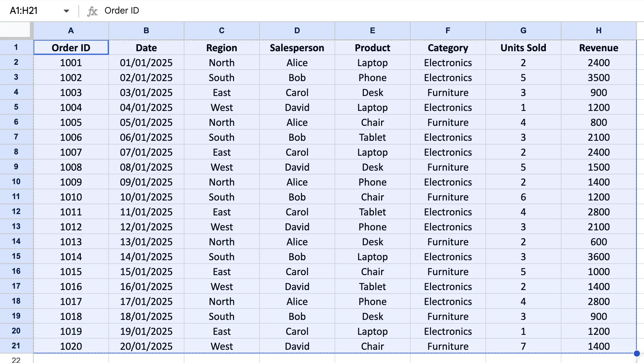Select row 1 header

point(16,47)
